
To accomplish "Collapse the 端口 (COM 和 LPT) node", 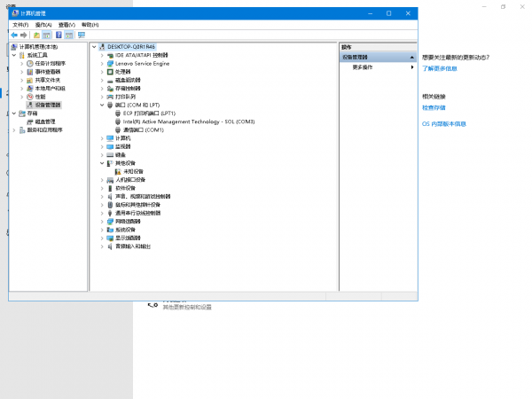I will tap(102, 105).
